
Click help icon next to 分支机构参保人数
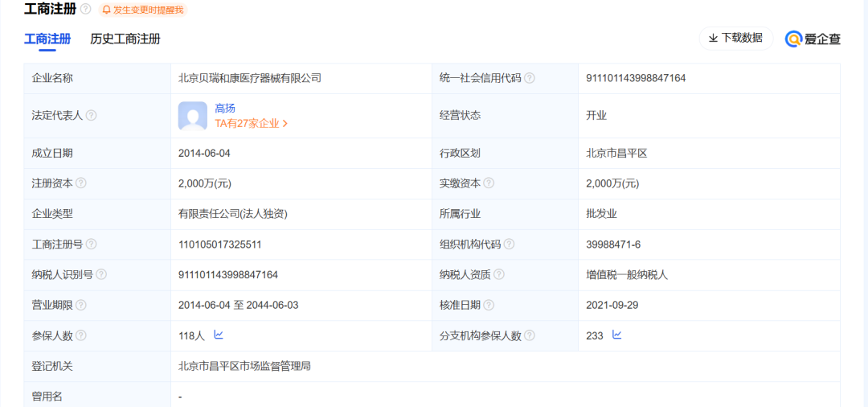tap(530, 336)
